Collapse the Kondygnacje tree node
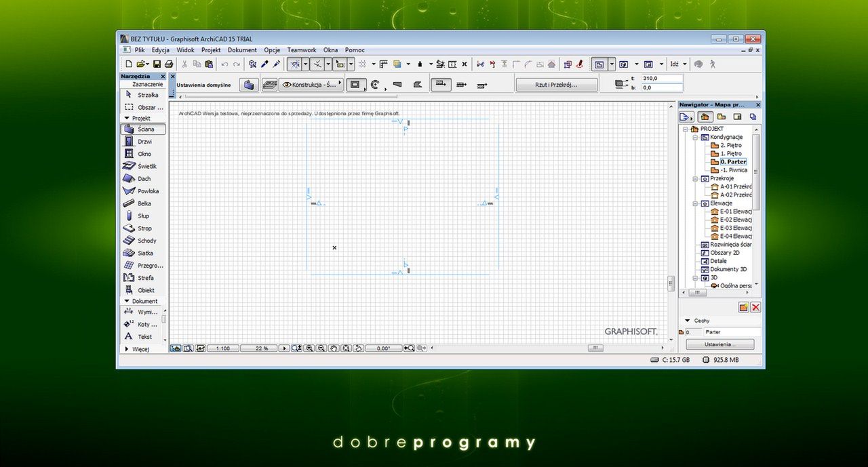The height and width of the screenshot is (467, 868). 695,137
